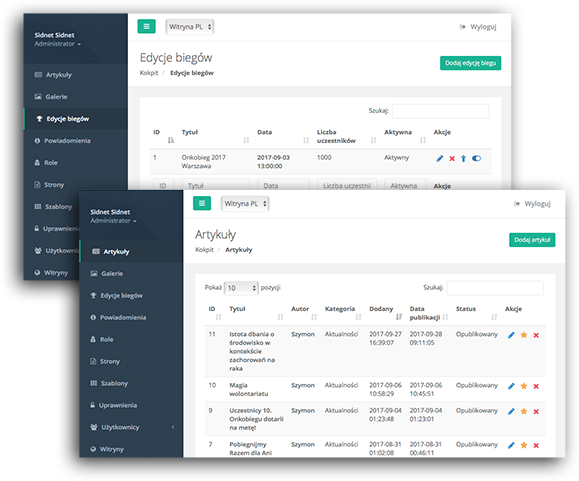Image resolution: width=579 pixels, height=481 pixels.
Task: Expand Administrator dropdown in back window
Action: point(57,44)
